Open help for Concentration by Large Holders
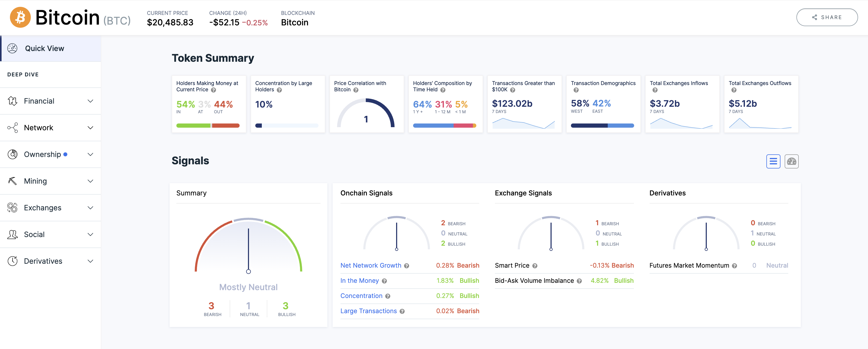This screenshot has height=349, width=868. tap(279, 90)
